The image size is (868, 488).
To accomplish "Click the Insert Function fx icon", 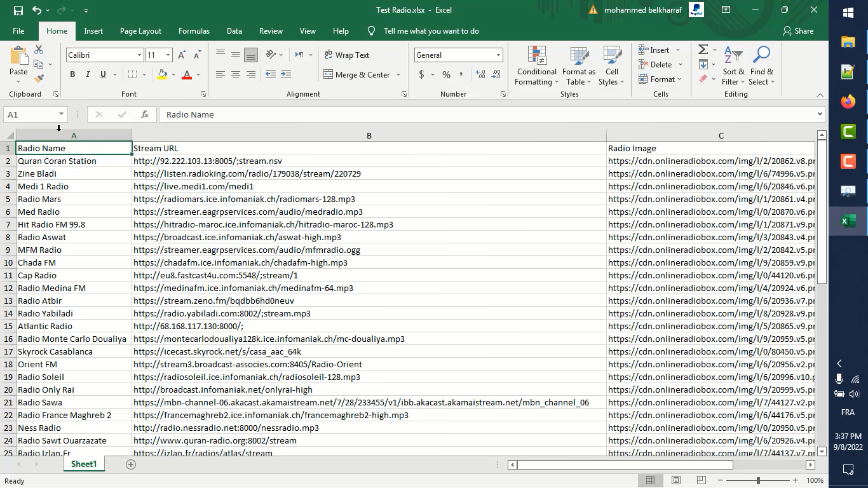I will (x=145, y=114).
